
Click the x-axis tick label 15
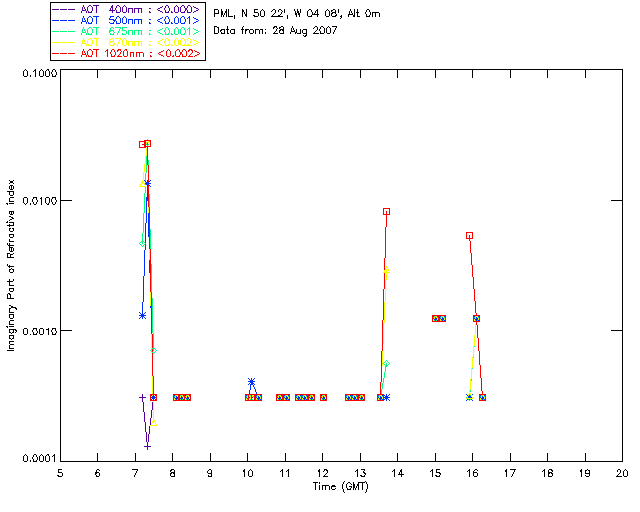click(x=435, y=473)
